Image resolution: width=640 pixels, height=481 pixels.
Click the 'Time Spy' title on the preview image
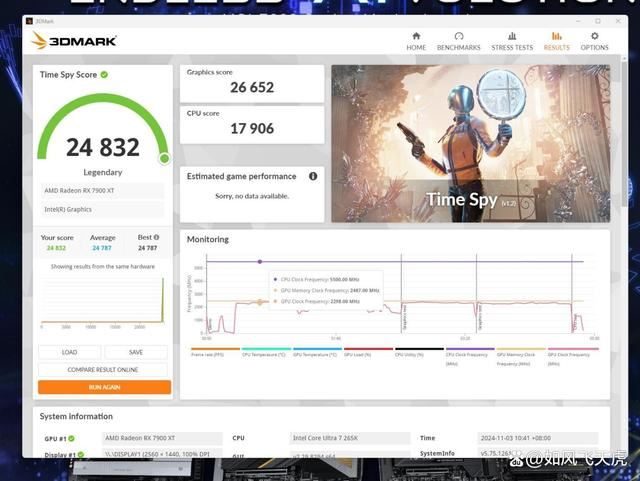[x=462, y=200]
